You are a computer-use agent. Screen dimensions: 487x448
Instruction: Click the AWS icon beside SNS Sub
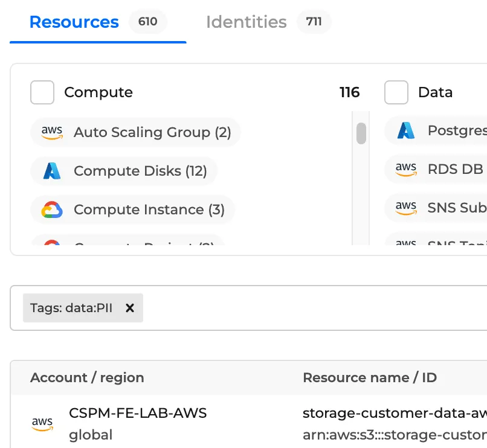coord(406,208)
